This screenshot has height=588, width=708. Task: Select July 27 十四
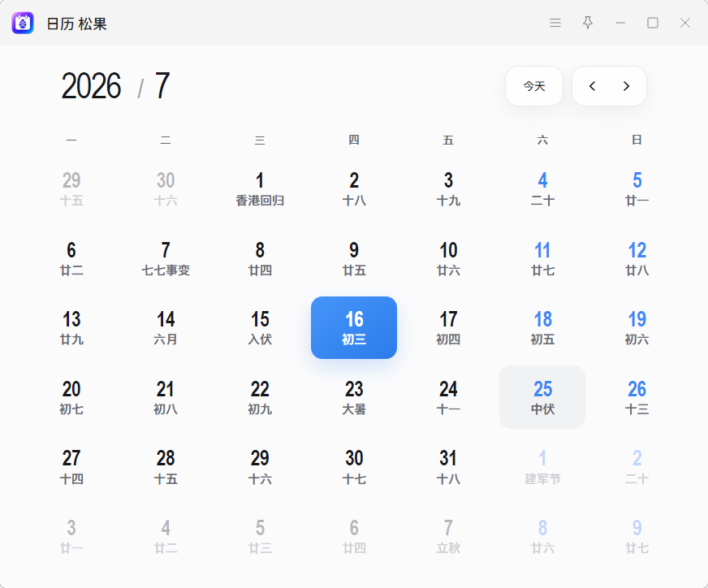click(x=71, y=467)
